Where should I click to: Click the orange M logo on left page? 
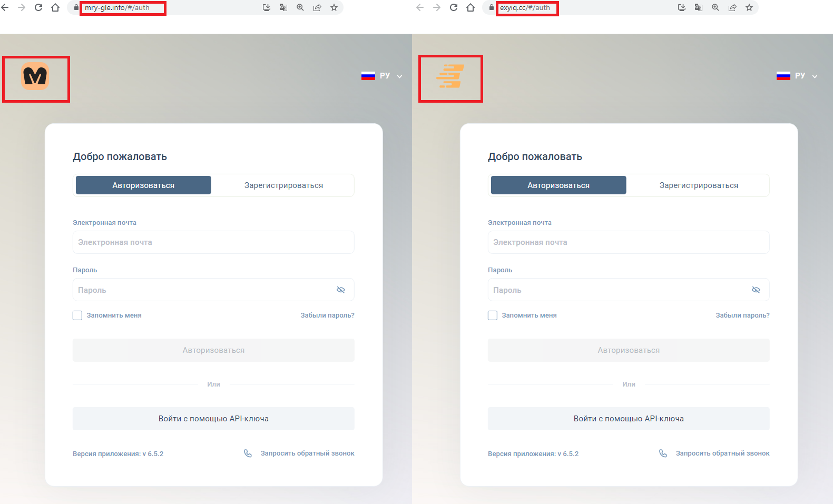[35, 76]
